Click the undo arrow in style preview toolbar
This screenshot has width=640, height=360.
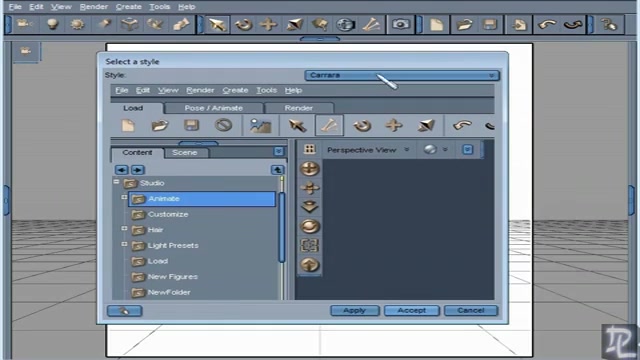pos(462,125)
